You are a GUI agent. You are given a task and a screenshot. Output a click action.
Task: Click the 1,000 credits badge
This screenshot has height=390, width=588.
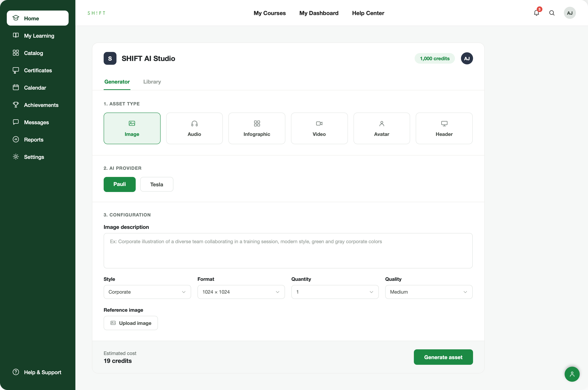tap(435, 59)
